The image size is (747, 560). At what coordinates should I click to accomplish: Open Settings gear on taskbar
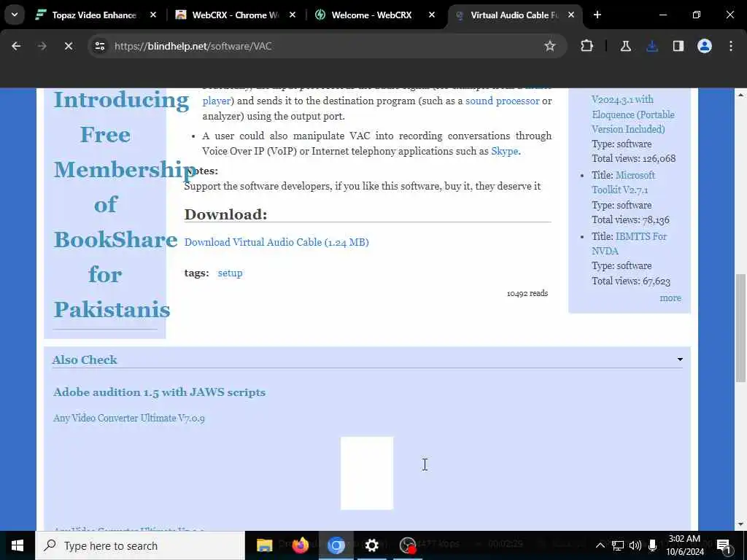point(371,545)
